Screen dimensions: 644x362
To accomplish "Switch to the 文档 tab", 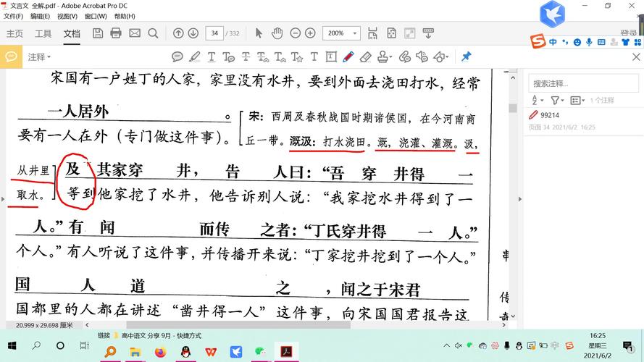I will [x=72, y=33].
